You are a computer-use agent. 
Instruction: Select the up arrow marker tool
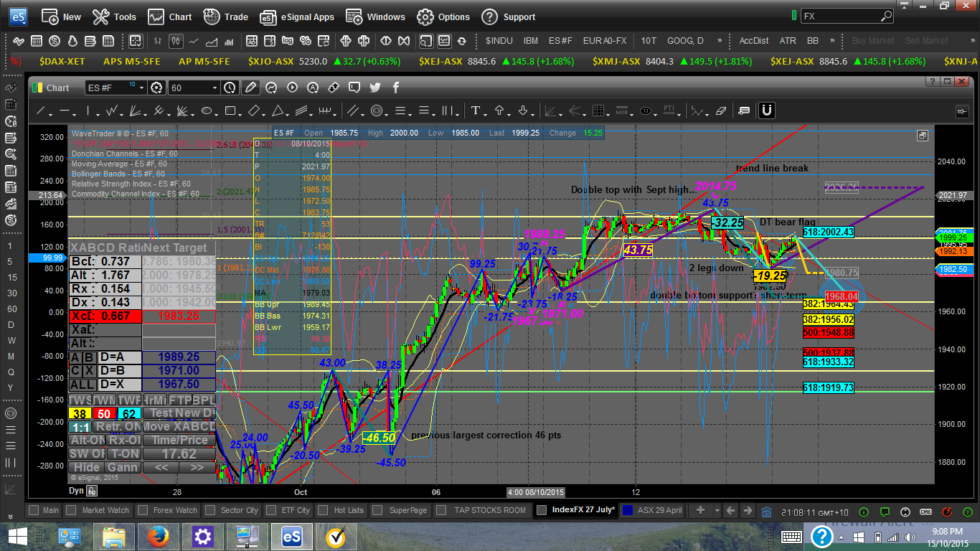tap(499, 111)
